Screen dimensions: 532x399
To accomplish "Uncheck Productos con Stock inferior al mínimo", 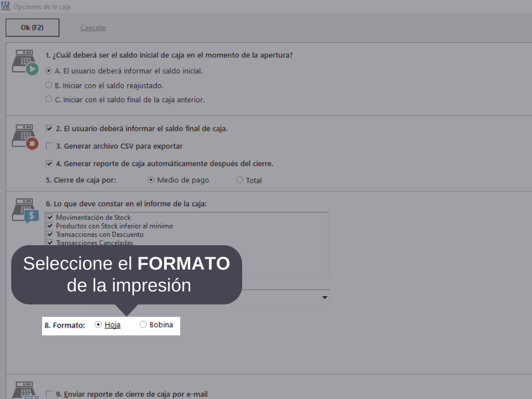I will [50, 225].
